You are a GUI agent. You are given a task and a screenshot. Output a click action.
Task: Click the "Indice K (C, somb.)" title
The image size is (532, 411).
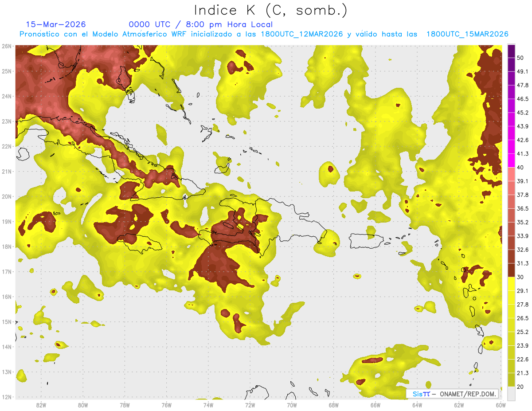pos(270,11)
